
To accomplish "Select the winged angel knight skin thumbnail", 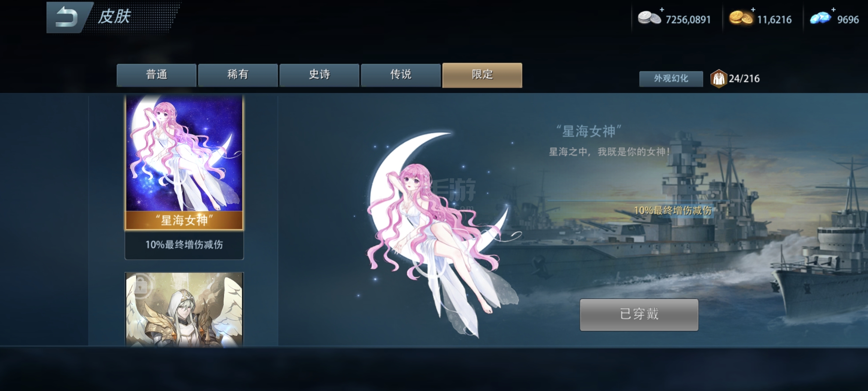I will (184, 309).
